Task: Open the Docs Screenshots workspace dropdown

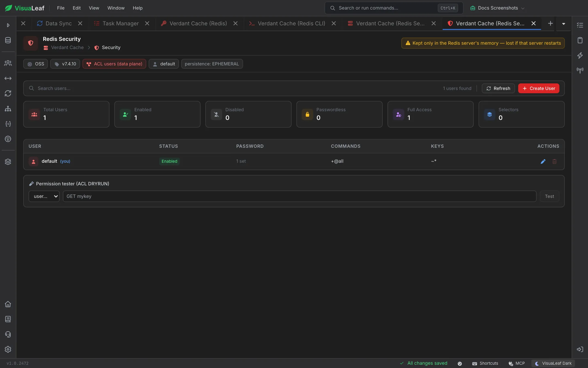Action: [x=497, y=8]
